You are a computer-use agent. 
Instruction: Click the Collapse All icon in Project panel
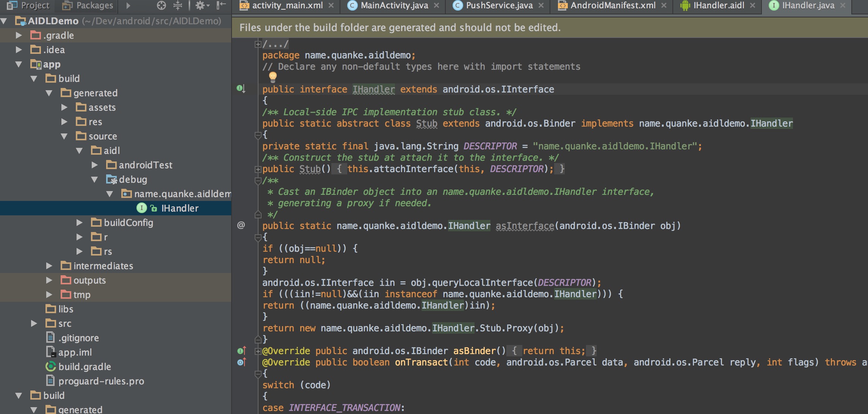[x=178, y=5]
